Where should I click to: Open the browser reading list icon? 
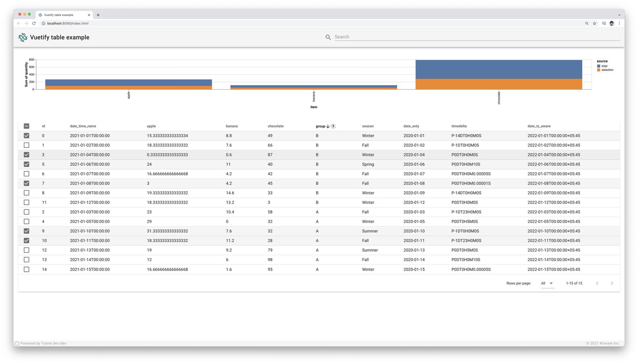coord(604,23)
